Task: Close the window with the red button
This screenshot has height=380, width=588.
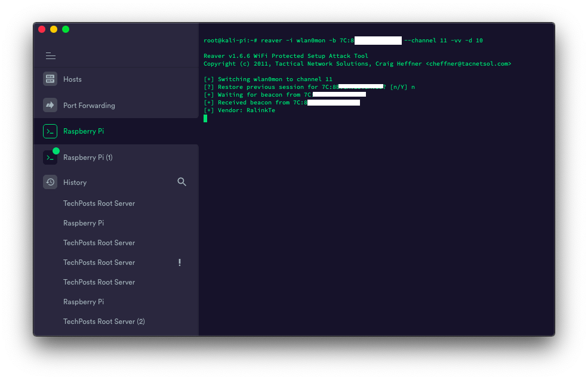Action: coord(42,29)
